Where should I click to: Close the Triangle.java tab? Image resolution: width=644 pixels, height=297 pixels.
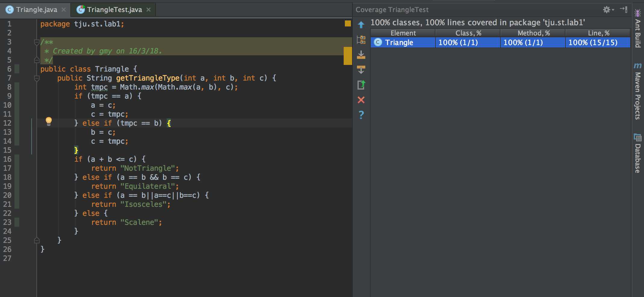[64, 10]
